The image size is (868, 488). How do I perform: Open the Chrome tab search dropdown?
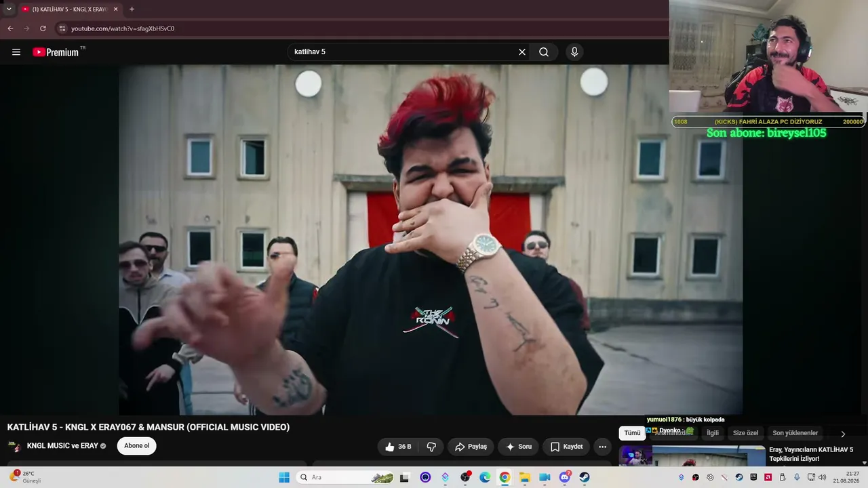9,9
